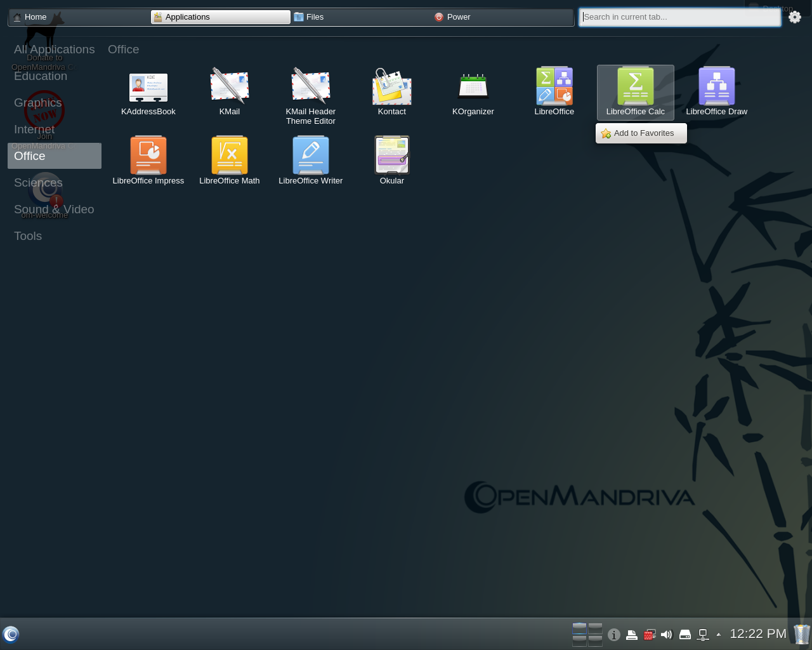Click the 12:22 PM clock
The width and height of the screenshot is (812, 650).
tap(758, 633)
